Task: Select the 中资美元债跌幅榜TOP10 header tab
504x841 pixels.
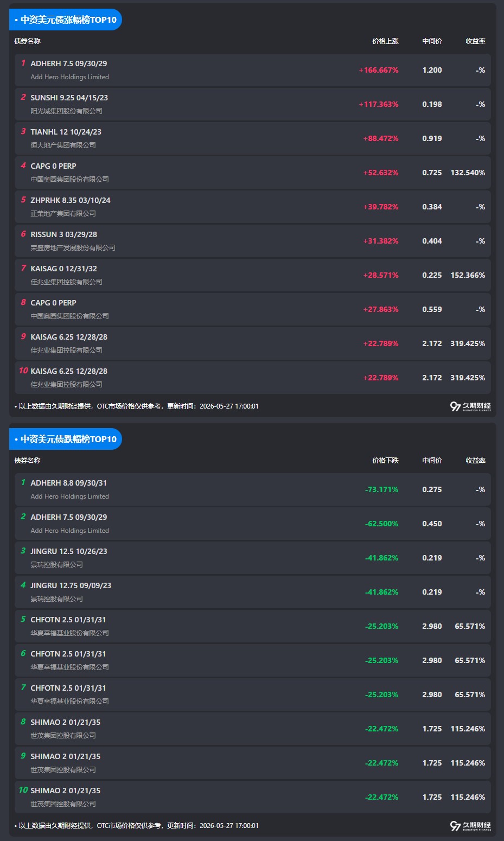Action: pos(66,439)
